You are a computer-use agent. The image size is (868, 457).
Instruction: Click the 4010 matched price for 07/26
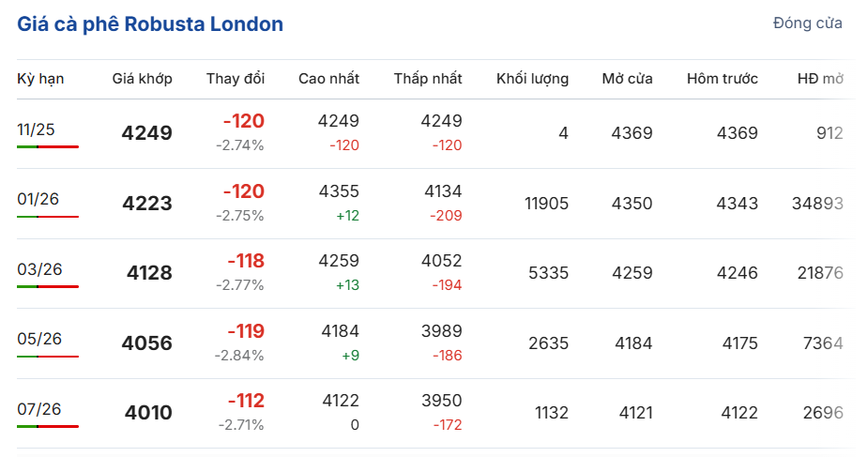[148, 413]
